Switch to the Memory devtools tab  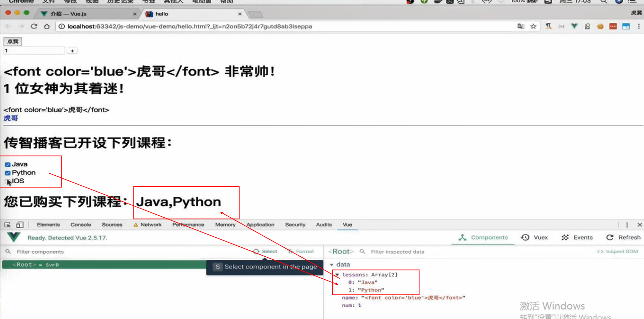click(225, 225)
